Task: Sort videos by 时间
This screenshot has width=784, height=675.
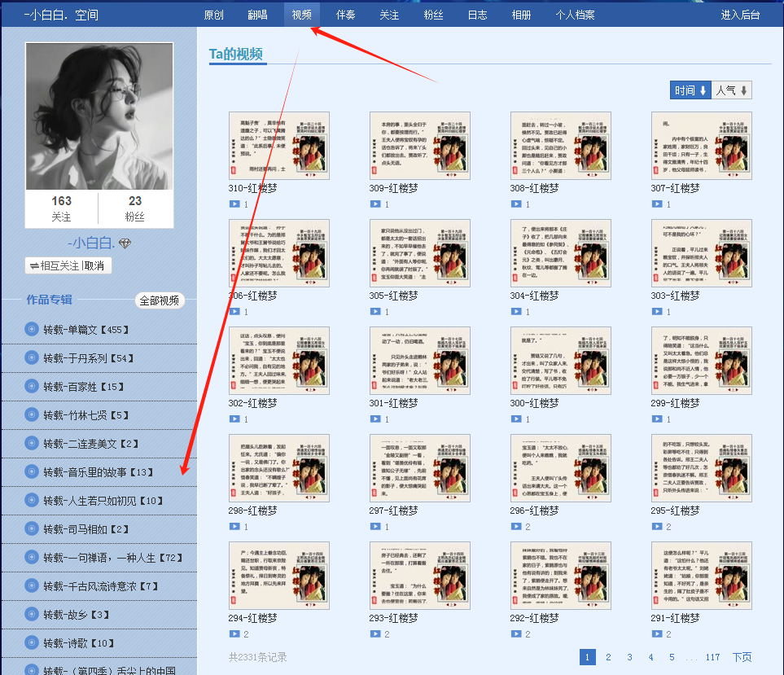Action: click(x=690, y=90)
